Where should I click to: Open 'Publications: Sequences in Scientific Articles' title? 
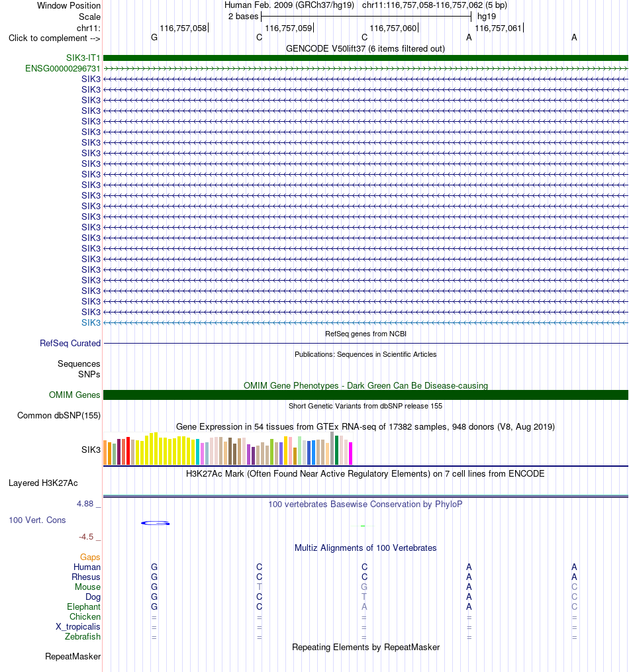(x=365, y=354)
